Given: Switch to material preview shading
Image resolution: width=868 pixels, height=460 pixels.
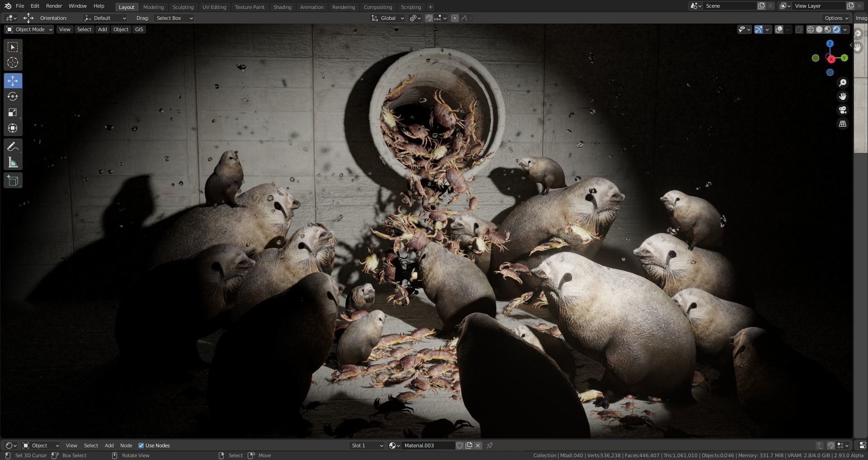Looking at the screenshot, I should click(828, 29).
